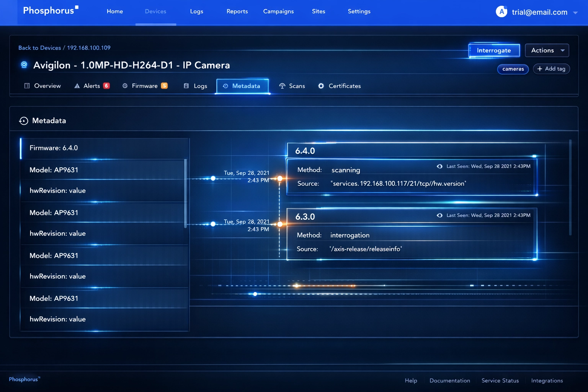Click the user avatar icon
The image size is (588, 392).
coord(501,12)
